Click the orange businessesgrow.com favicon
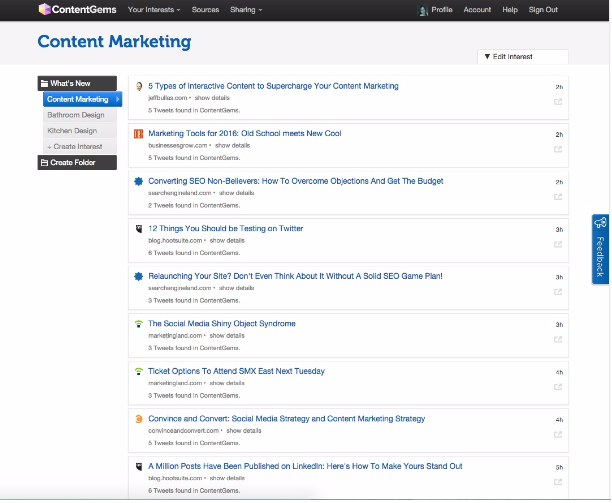 click(139, 134)
